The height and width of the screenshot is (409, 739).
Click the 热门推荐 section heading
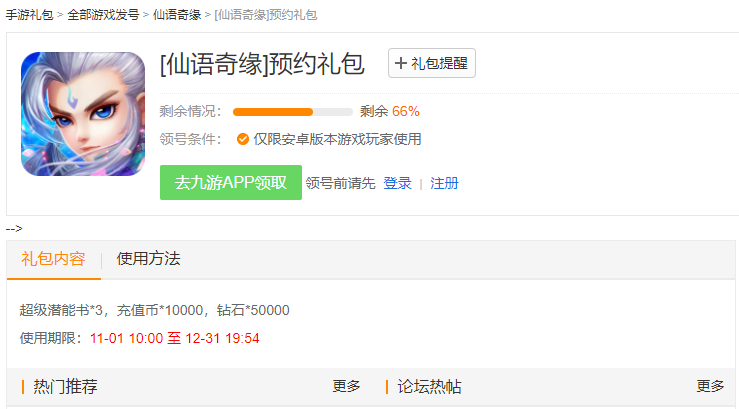click(x=65, y=386)
